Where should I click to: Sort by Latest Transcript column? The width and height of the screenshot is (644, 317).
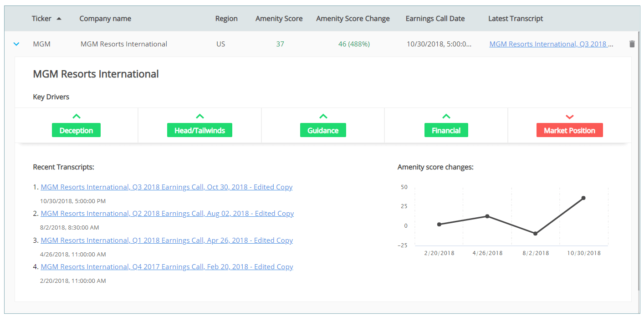[516, 19]
